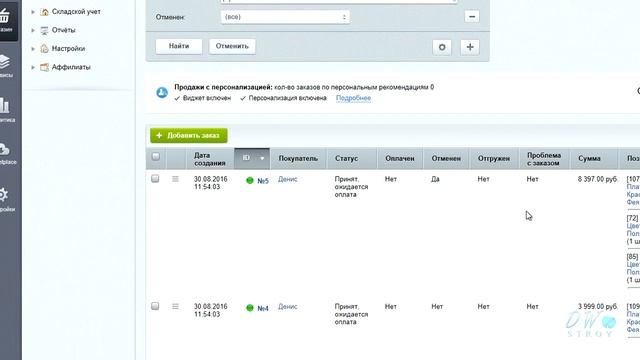Open order №4 link
The image size is (640, 360).
pyautogui.click(x=263, y=308)
